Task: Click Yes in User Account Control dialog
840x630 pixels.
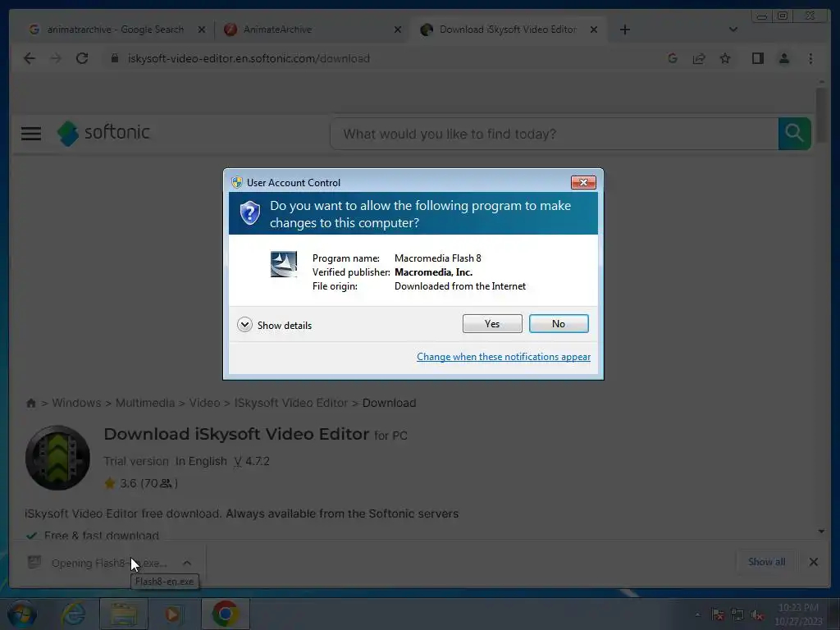Action: (x=492, y=323)
